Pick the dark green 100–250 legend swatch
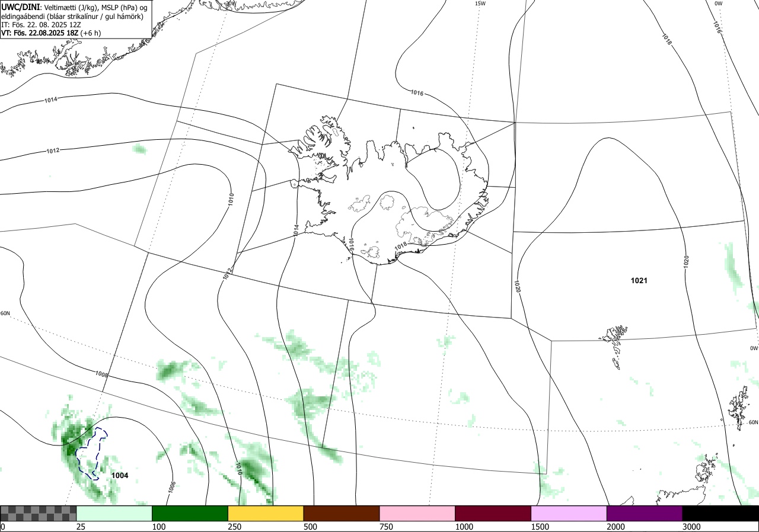759x532 pixels. [190, 513]
